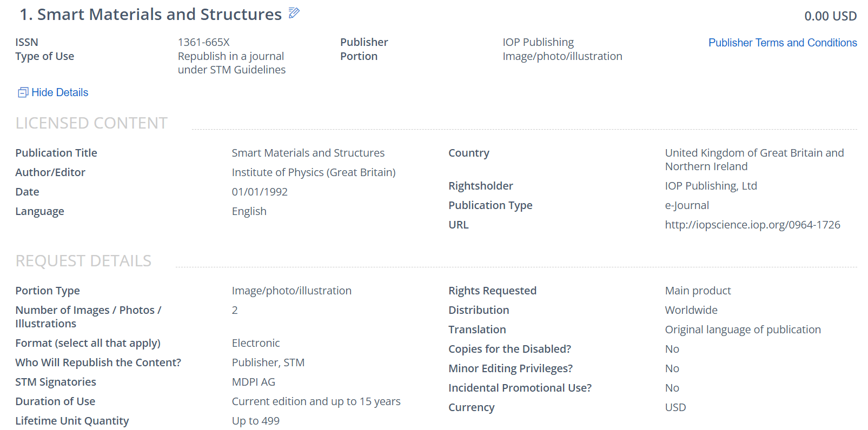Click the MDPI AG signatory value
868x430 pixels.
point(253,382)
